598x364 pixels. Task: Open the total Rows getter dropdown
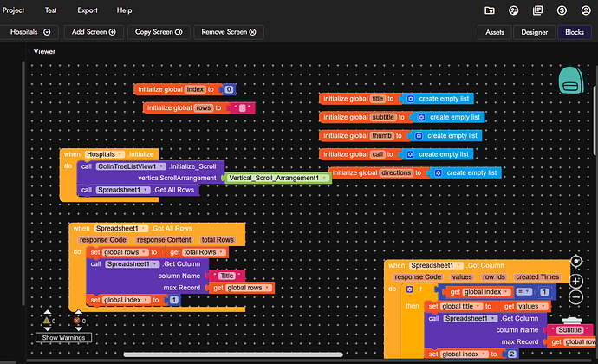[203, 252]
